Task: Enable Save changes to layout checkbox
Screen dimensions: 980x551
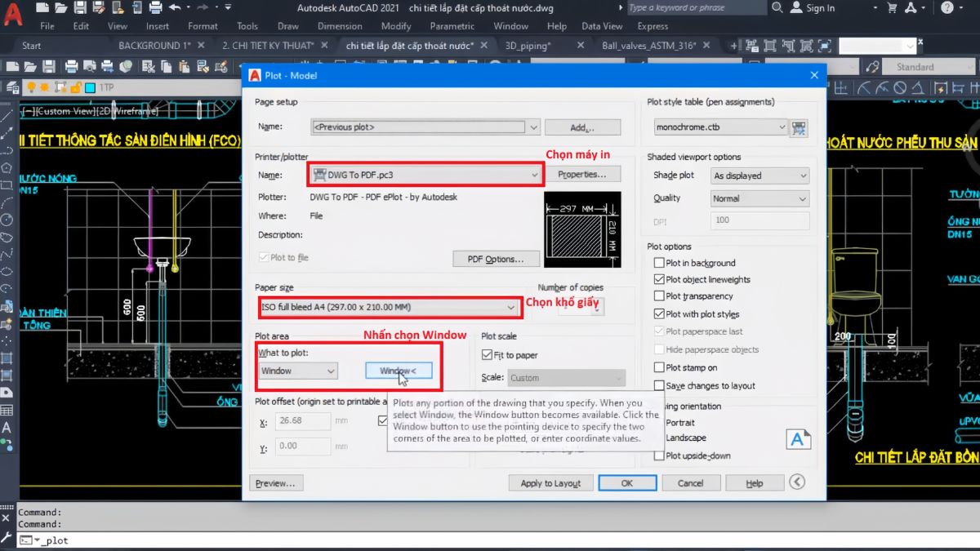Action: tap(659, 385)
